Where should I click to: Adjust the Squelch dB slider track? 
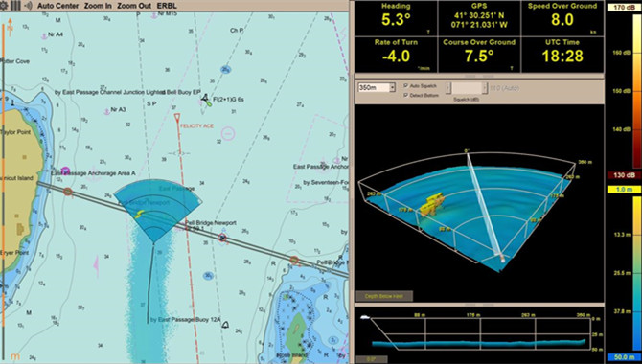tap(467, 87)
